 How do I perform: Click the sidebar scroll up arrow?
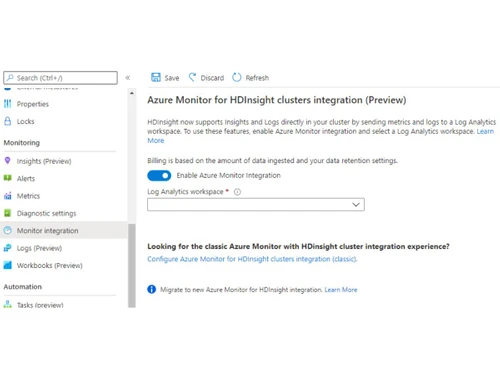click(x=132, y=93)
